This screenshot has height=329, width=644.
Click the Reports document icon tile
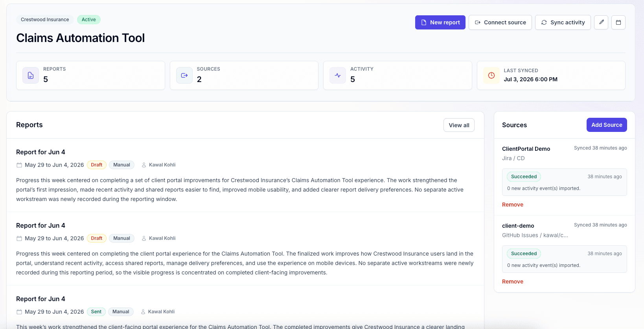[x=31, y=75]
